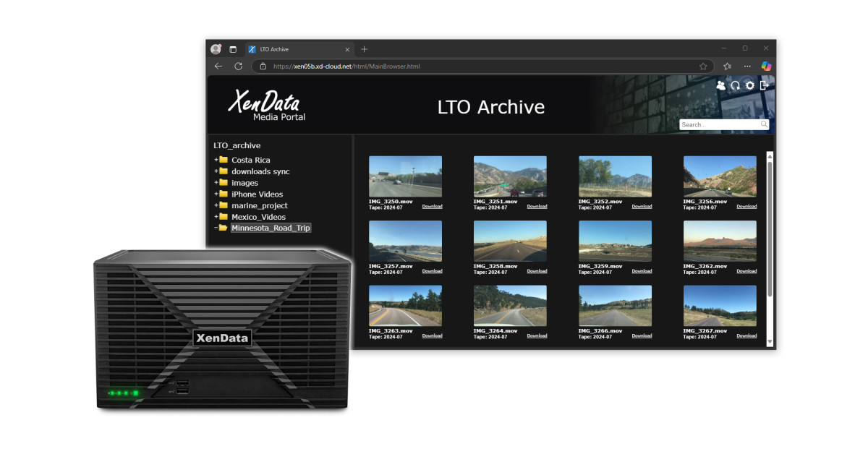Image resolution: width=868 pixels, height=454 pixels.
Task: Click the Media Portal refresh icon
Action: [736, 85]
